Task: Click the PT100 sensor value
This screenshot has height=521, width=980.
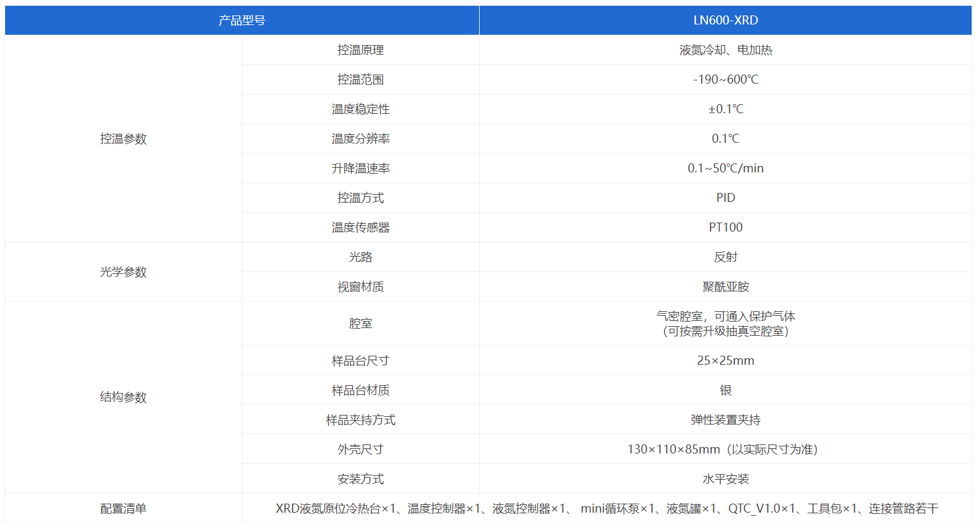Action: pos(725,228)
